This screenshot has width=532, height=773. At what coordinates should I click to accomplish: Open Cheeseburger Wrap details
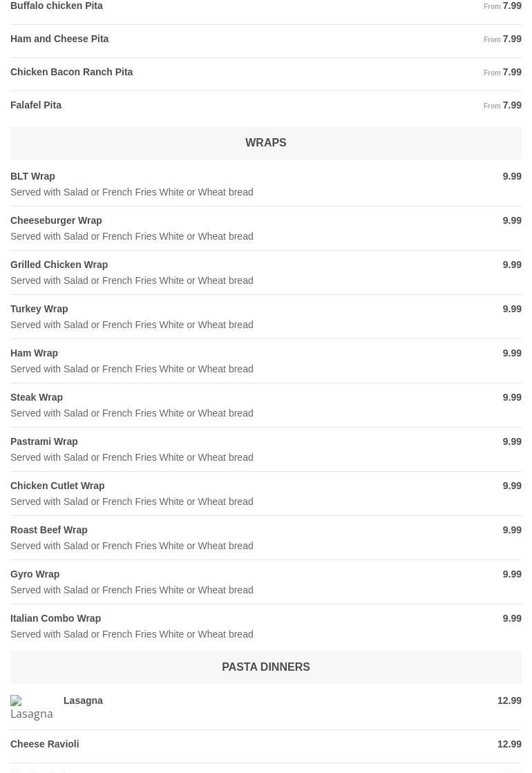56,221
